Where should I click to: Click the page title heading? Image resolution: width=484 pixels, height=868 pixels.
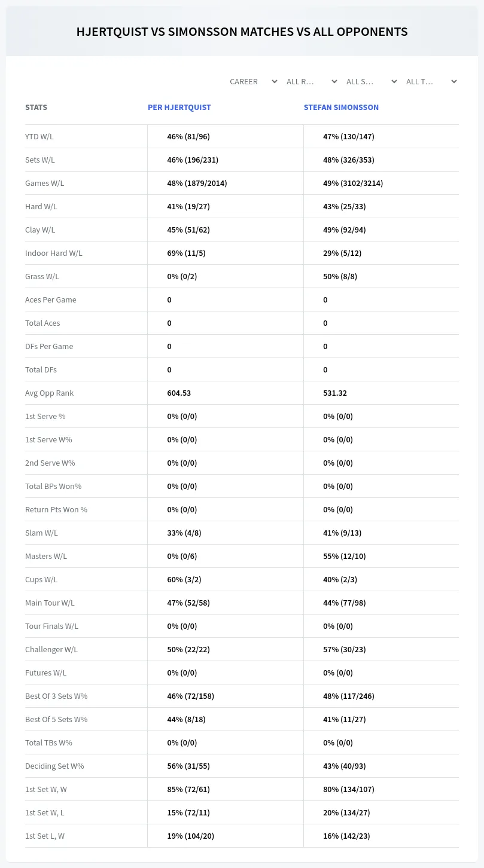pyautogui.click(x=242, y=32)
